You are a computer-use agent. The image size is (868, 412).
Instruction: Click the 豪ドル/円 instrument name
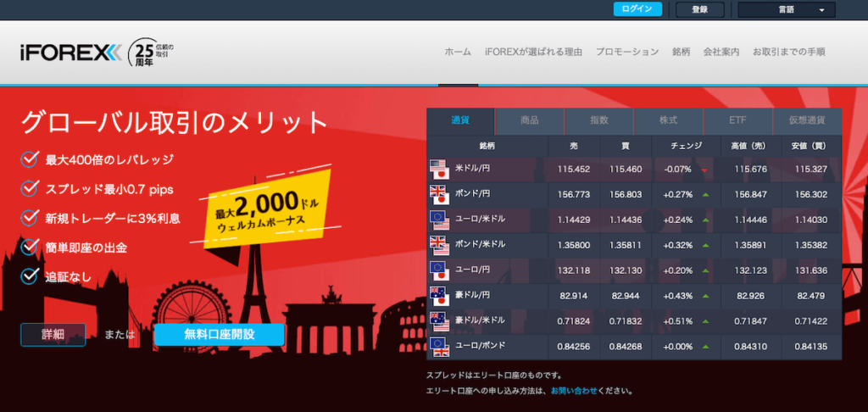click(x=472, y=295)
